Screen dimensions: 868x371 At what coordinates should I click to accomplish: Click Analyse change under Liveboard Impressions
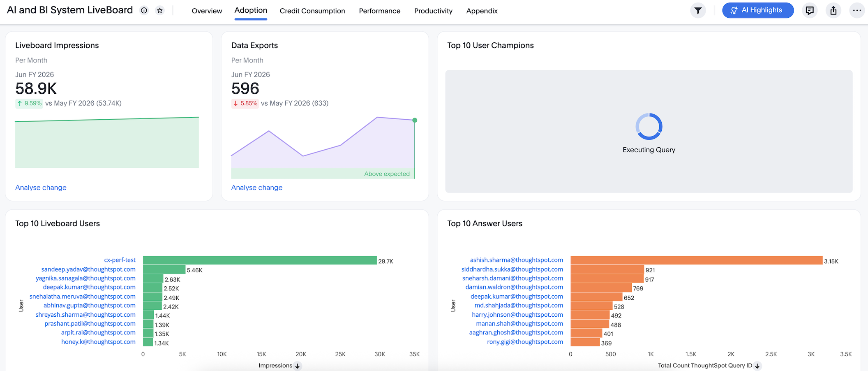[41, 188]
